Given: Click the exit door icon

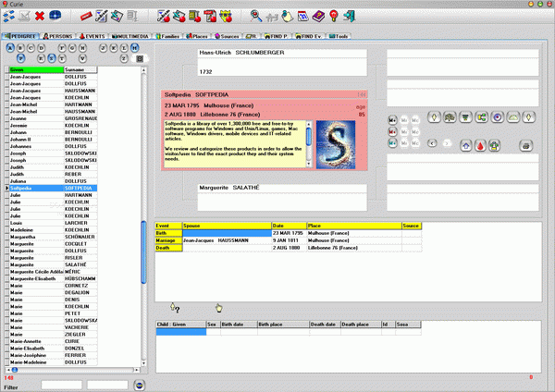Looking at the screenshot, I should click(350, 17).
